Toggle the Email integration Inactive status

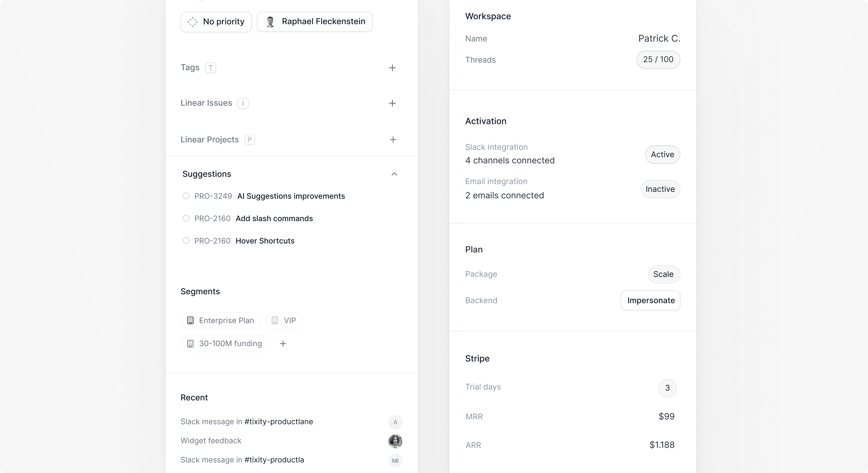[x=660, y=189]
